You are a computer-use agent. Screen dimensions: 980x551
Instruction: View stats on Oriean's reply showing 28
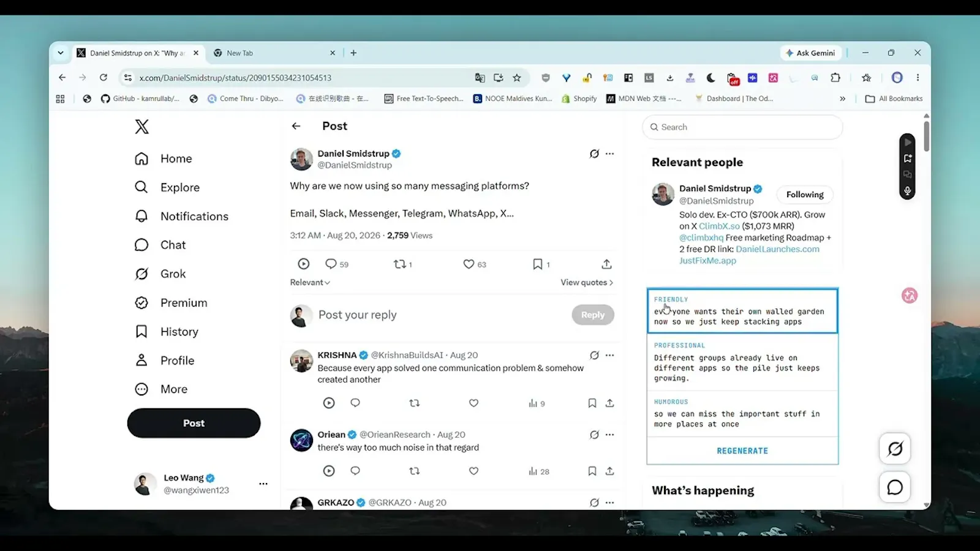[539, 471]
